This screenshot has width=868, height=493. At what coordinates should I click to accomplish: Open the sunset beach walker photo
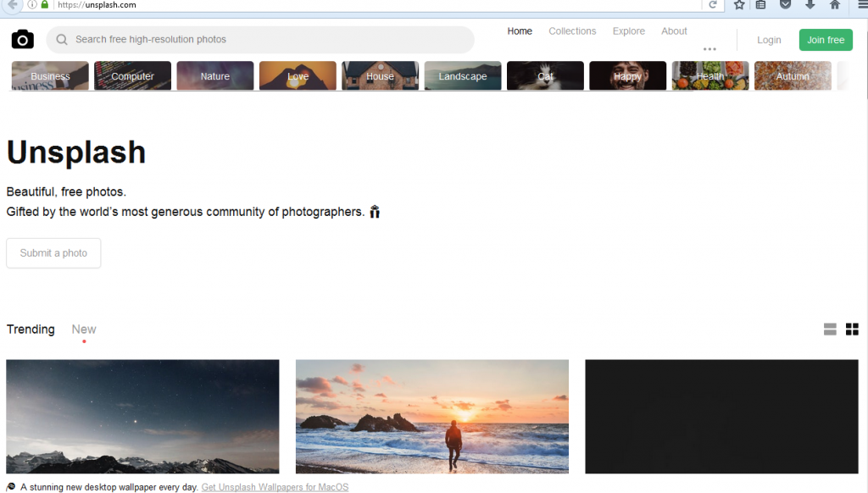[432, 417]
